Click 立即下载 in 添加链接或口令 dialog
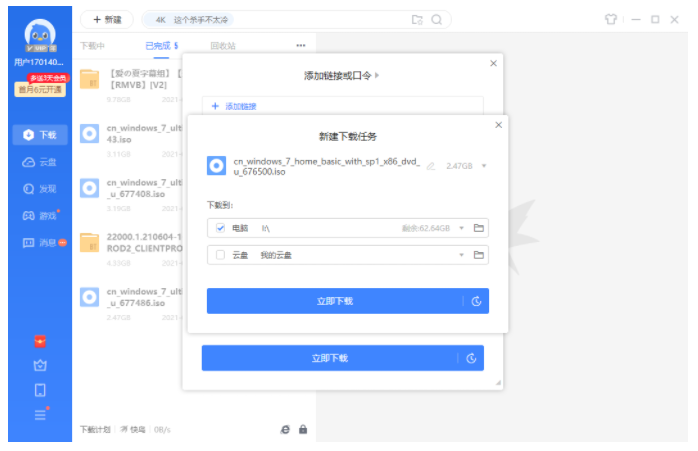 point(330,358)
